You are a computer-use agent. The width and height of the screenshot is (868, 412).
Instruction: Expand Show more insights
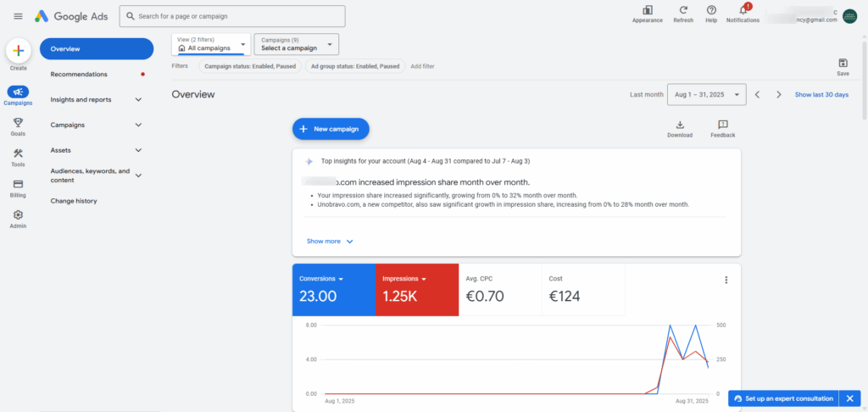click(330, 242)
